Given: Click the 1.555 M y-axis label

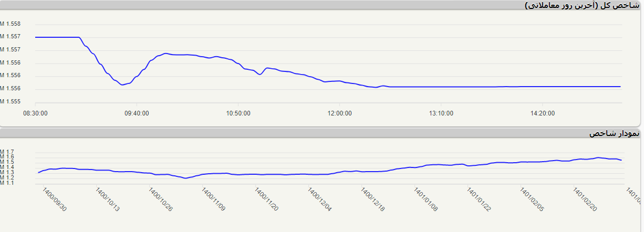Looking at the screenshot, I should click(x=11, y=101).
